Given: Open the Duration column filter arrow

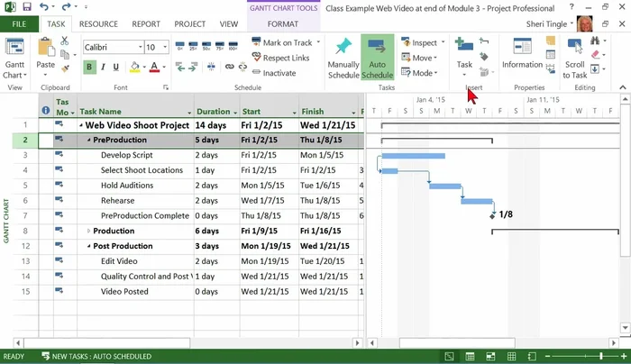Looking at the screenshot, I should click(235, 113).
